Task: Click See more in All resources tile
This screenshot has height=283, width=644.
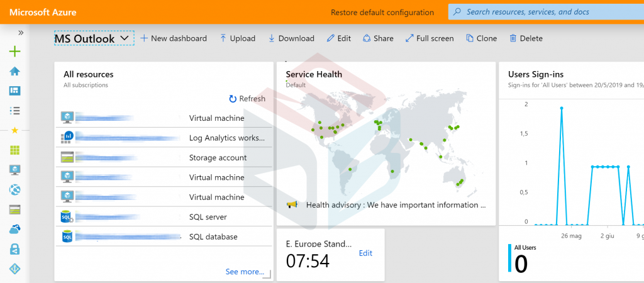Action: point(245,272)
